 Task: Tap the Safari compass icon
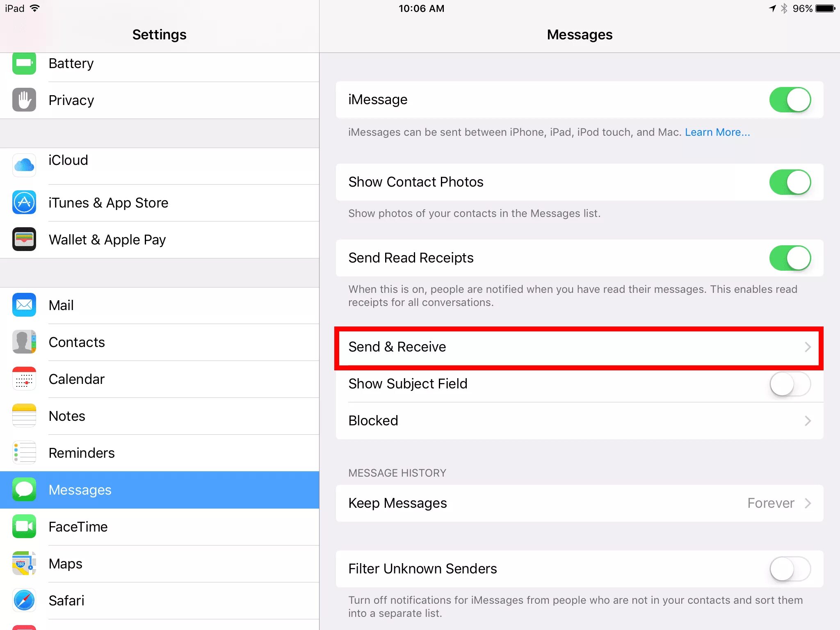pos(24,600)
